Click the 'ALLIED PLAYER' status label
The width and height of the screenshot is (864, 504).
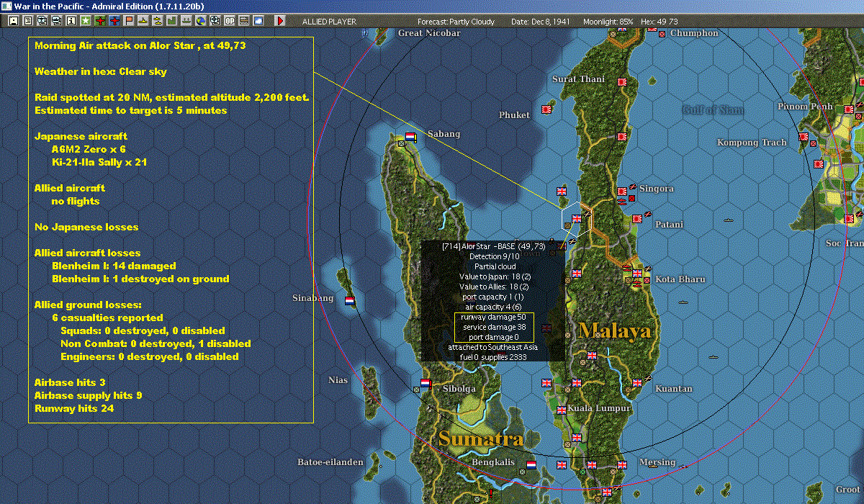[x=329, y=22]
